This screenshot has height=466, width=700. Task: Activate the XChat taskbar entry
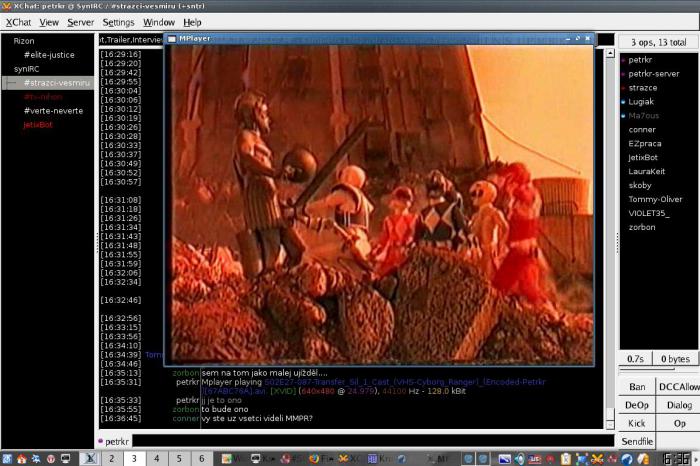tap(348, 458)
